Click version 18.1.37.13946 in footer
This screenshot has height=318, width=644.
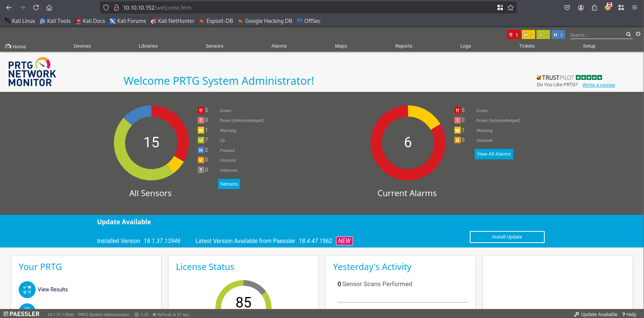pyautogui.click(x=60, y=315)
